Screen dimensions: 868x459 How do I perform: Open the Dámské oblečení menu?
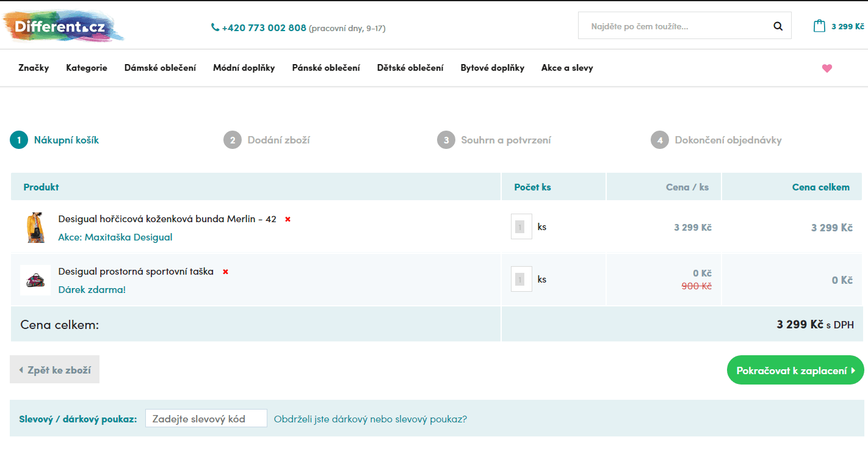(x=160, y=68)
